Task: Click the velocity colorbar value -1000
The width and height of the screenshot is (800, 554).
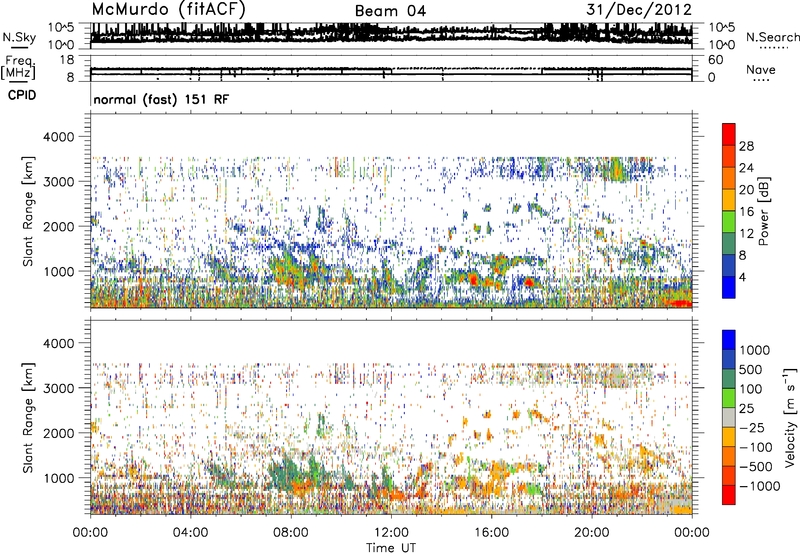Action: tap(760, 486)
